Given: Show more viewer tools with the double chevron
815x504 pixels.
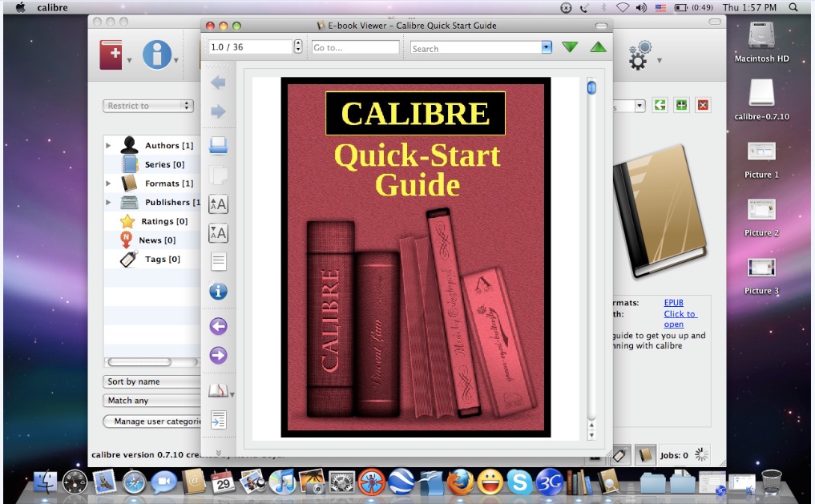Looking at the screenshot, I should (x=218, y=453).
